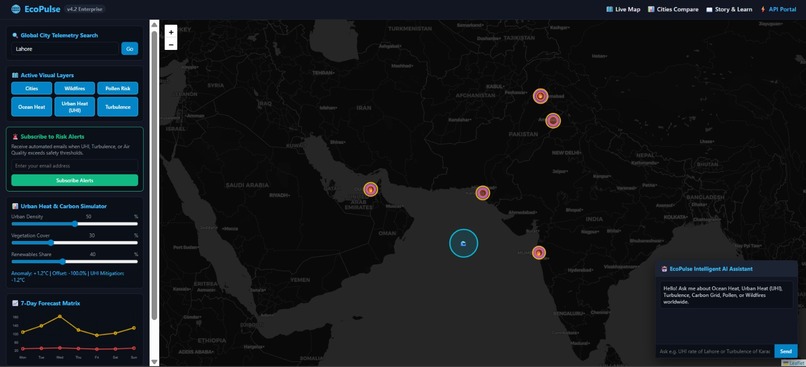Go to Story & Learn
Viewport: 806px width, 367px height.
[x=729, y=9]
